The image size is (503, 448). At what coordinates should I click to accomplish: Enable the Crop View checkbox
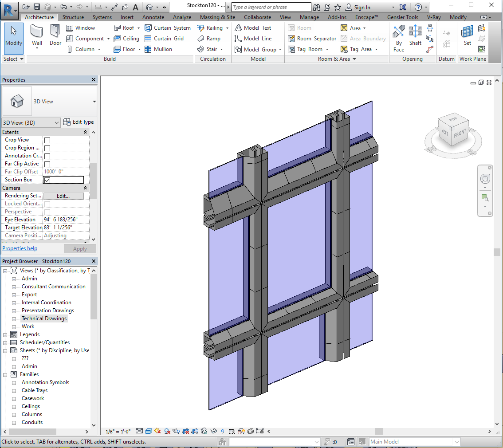[x=47, y=140]
